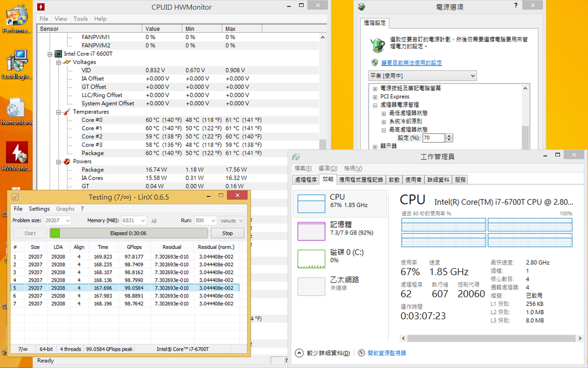
Task: Expand the 系統冷卻原則 setting
Action: (x=384, y=122)
